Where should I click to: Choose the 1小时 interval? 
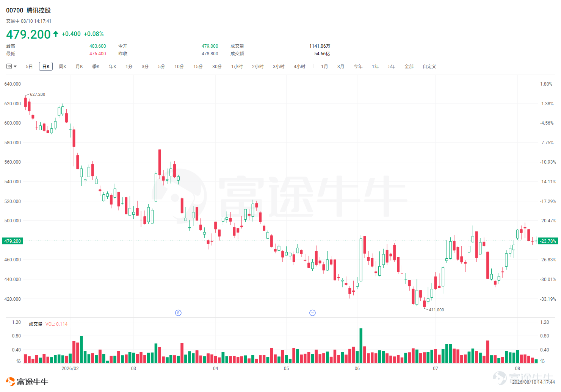(237, 67)
